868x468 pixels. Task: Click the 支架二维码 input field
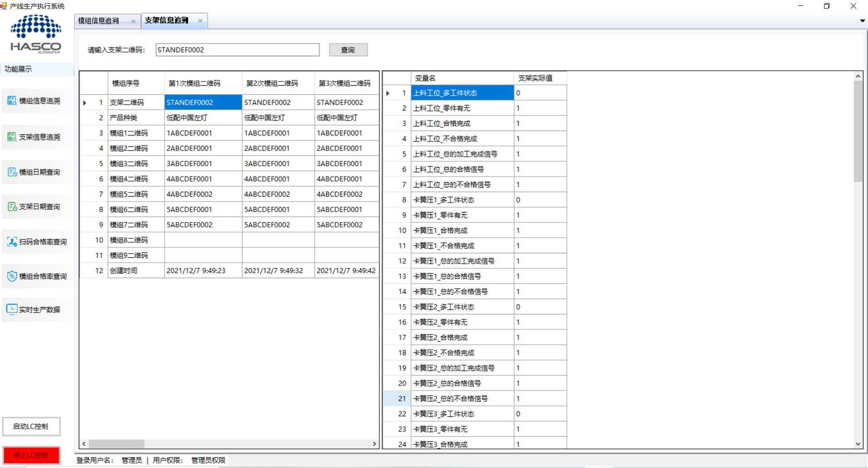click(237, 50)
